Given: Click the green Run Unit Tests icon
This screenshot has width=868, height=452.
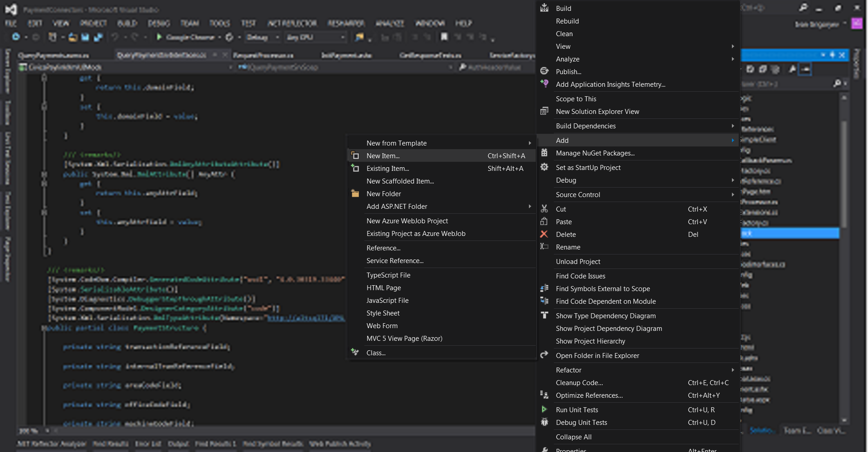Looking at the screenshot, I should click(544, 410).
